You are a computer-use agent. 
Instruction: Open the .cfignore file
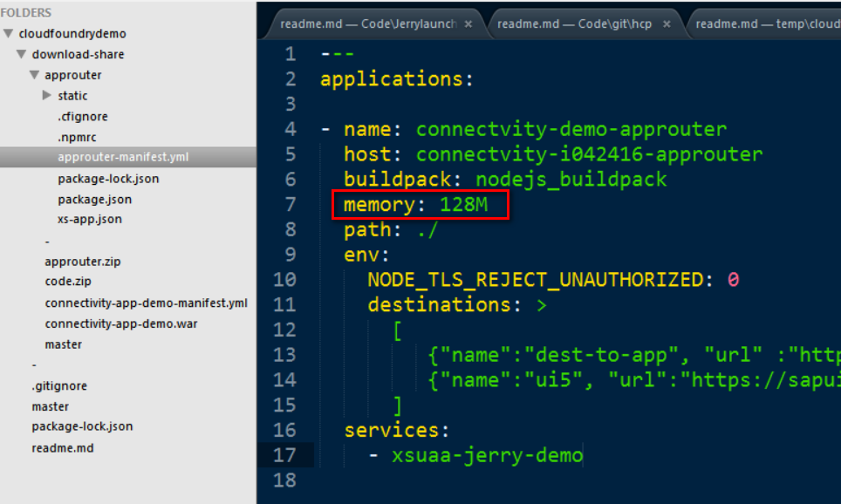coord(83,116)
